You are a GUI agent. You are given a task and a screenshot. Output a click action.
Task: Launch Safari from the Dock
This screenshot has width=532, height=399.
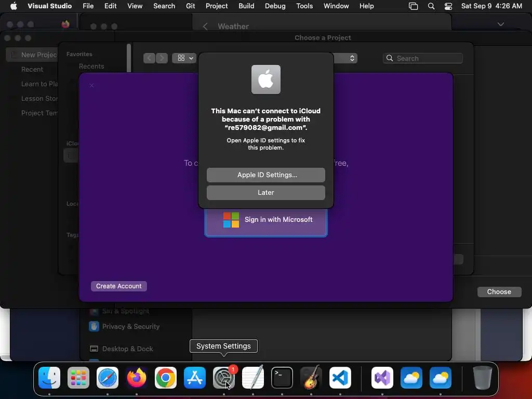108,378
